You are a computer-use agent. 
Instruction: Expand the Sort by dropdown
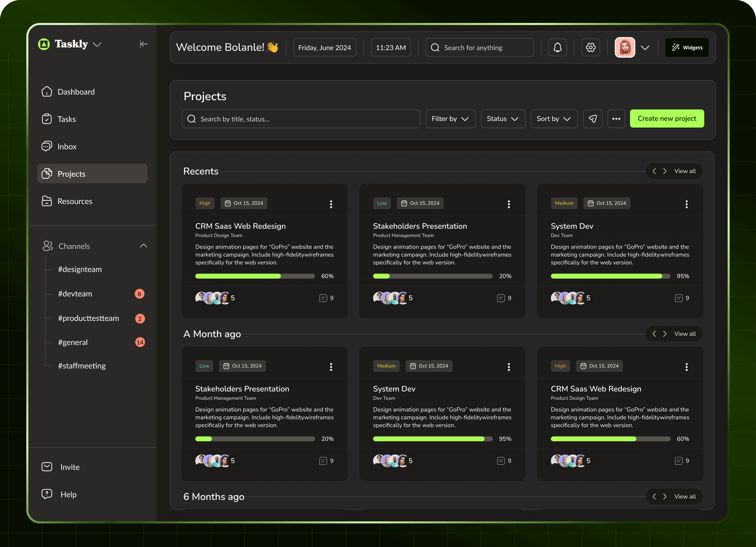pyautogui.click(x=554, y=119)
